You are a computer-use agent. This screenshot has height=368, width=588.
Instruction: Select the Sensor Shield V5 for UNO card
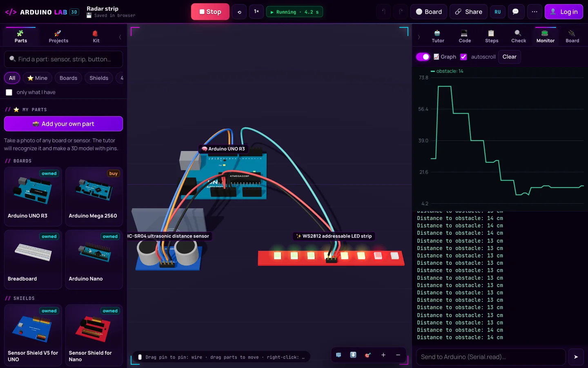tap(33, 335)
